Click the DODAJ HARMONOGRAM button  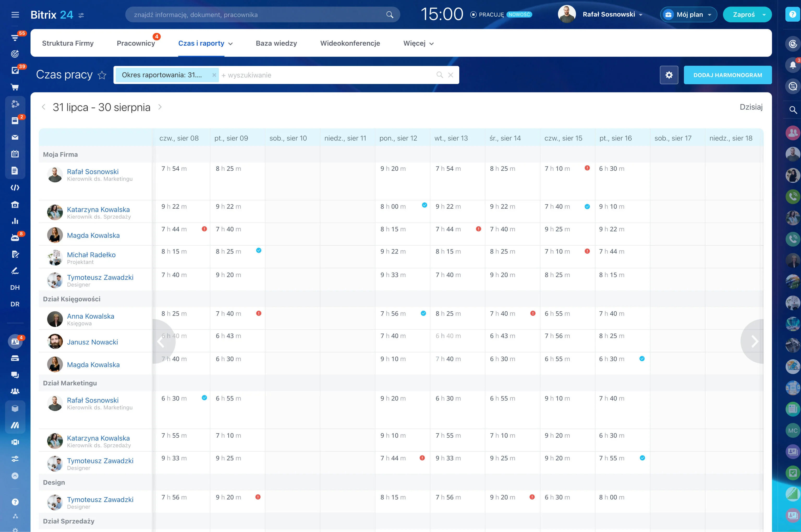(727, 75)
